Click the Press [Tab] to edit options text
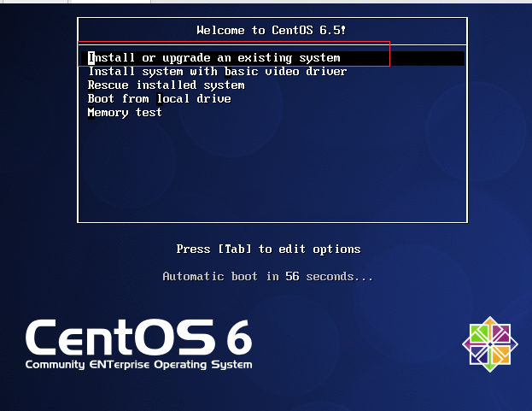This screenshot has width=532, height=411. [268, 250]
